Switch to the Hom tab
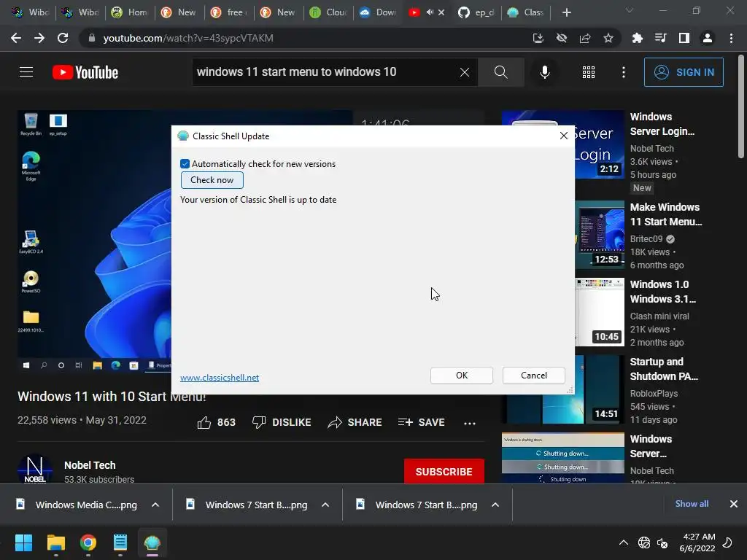Screen dimensions: 747x560 (130, 12)
